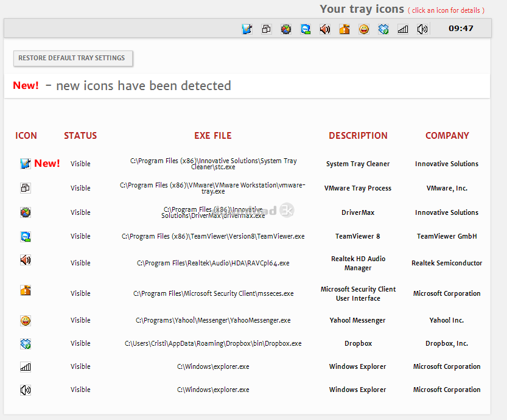507x420 pixels.
Task: Click the 'DriverMax' description cell
Action: (358, 212)
